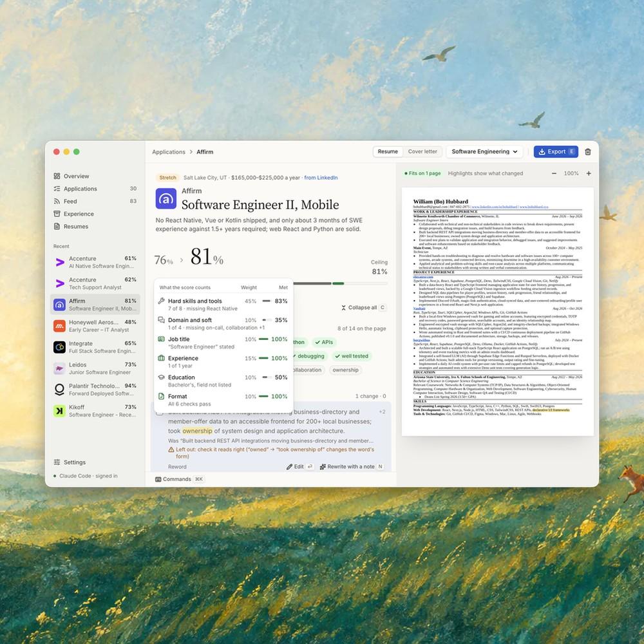The width and height of the screenshot is (644, 644).
Task: Click the debugging keyword chip
Action: [x=310, y=356]
